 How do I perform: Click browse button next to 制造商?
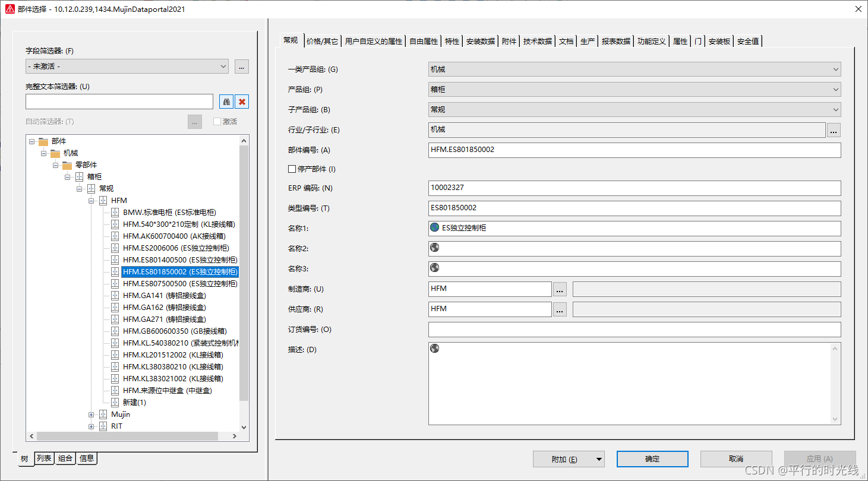tap(560, 289)
